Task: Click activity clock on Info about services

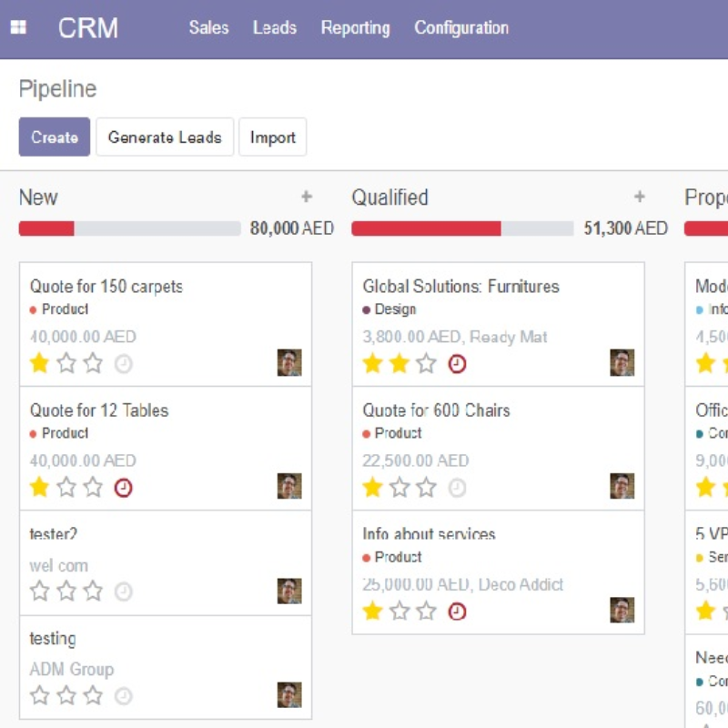Action: pyautogui.click(x=457, y=612)
